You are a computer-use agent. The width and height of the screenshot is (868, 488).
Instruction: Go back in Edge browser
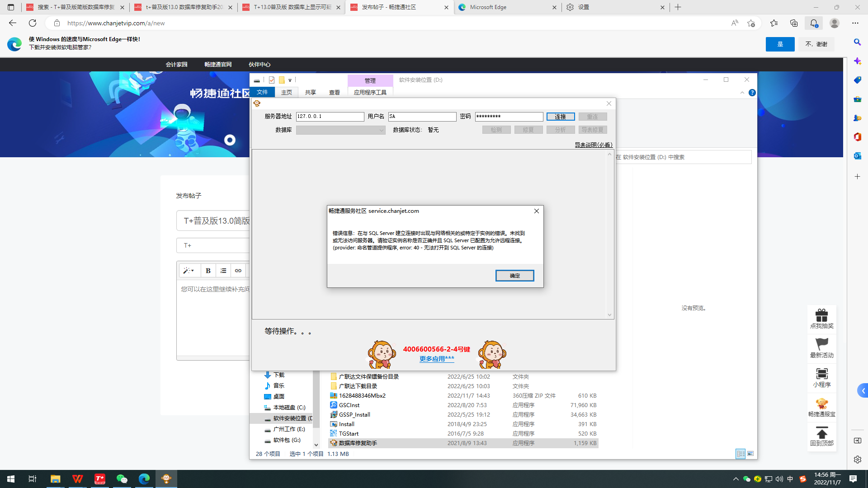(x=13, y=23)
